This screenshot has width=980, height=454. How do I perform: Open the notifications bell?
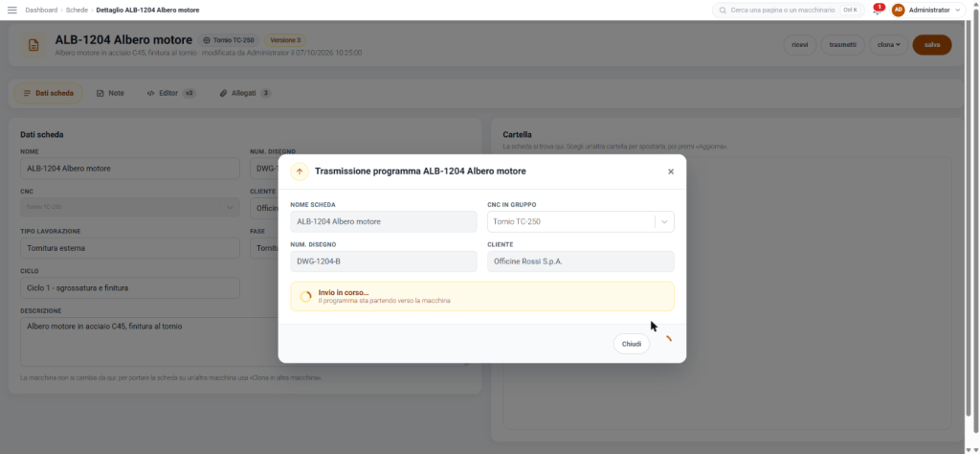(x=877, y=10)
